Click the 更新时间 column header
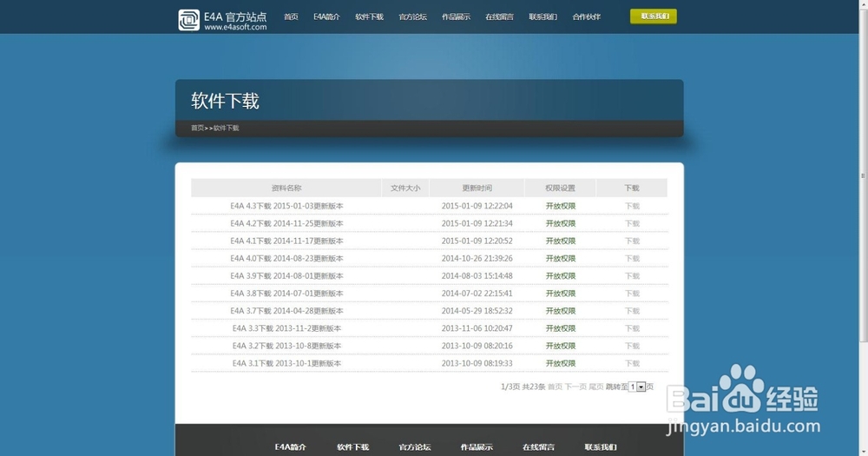868x456 pixels. (x=477, y=188)
